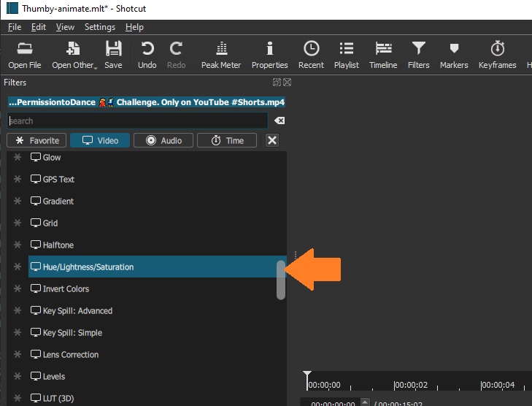Image resolution: width=532 pixels, height=406 pixels.
Task: Undo the last action
Action: coord(147,55)
